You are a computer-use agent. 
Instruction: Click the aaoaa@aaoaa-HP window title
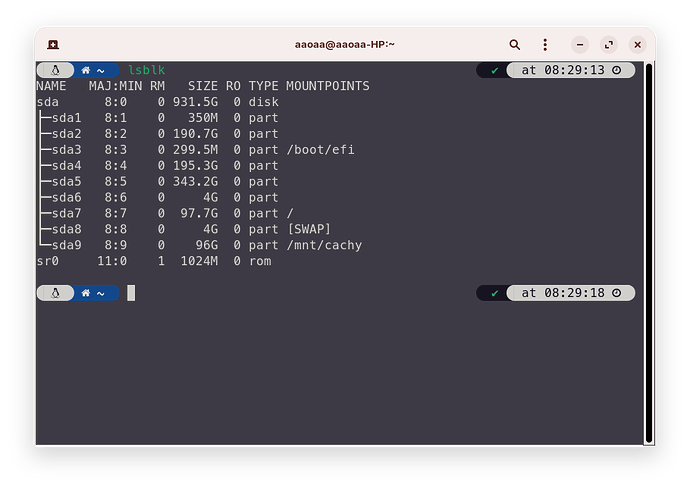coord(344,45)
